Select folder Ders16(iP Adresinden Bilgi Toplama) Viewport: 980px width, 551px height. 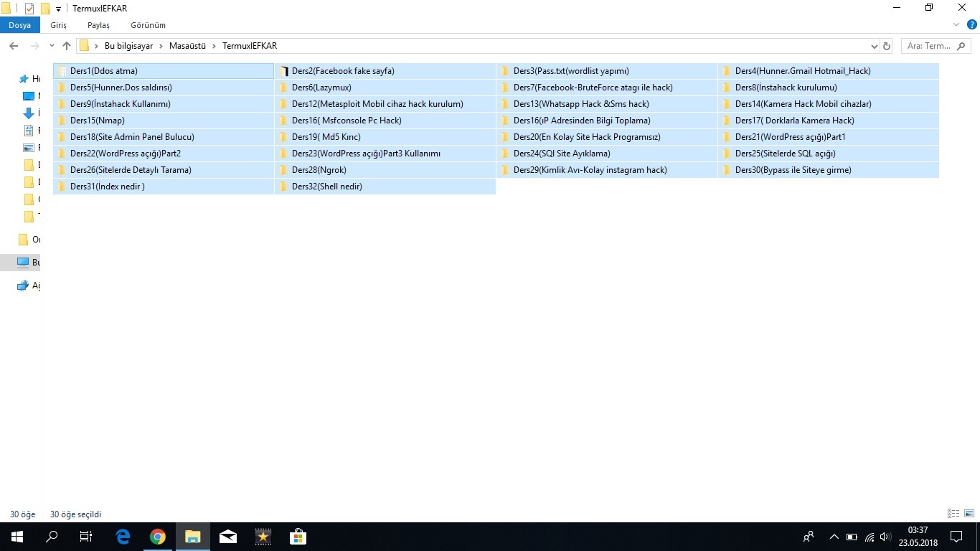[x=607, y=121]
